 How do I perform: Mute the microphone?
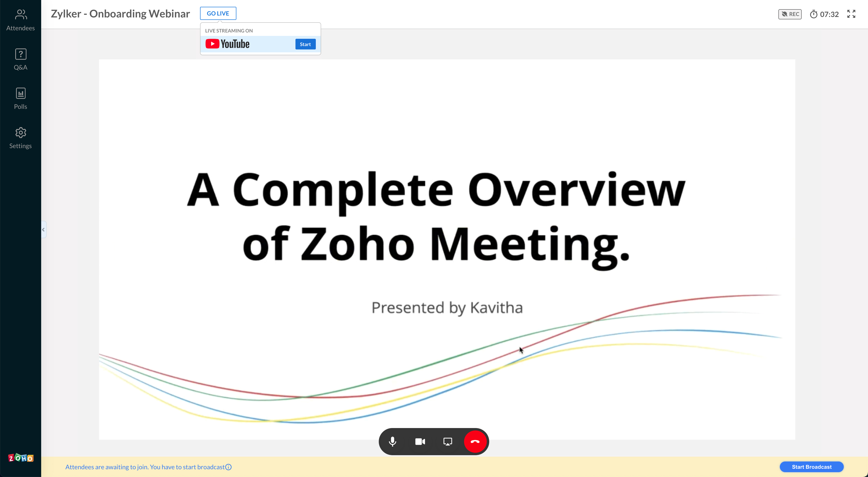(x=393, y=441)
